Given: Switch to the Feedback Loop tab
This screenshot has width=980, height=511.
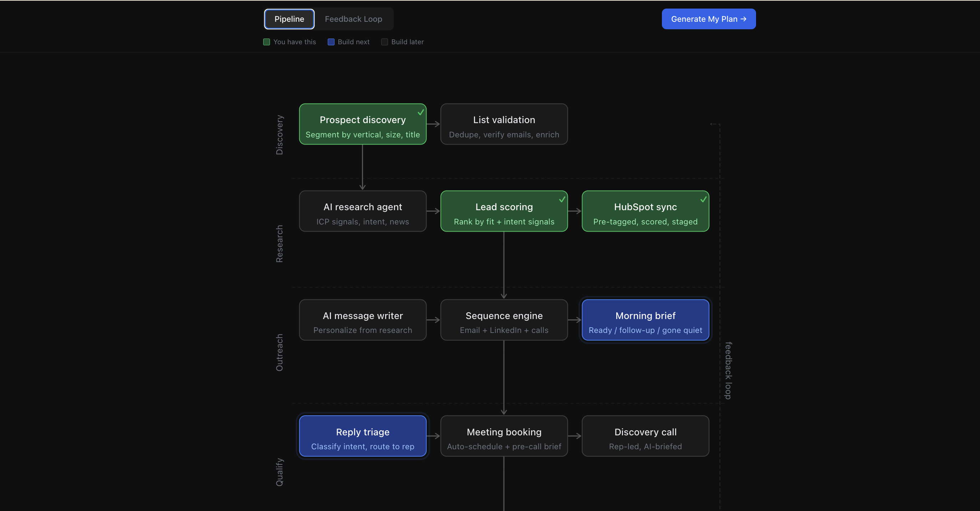Looking at the screenshot, I should click(x=353, y=19).
